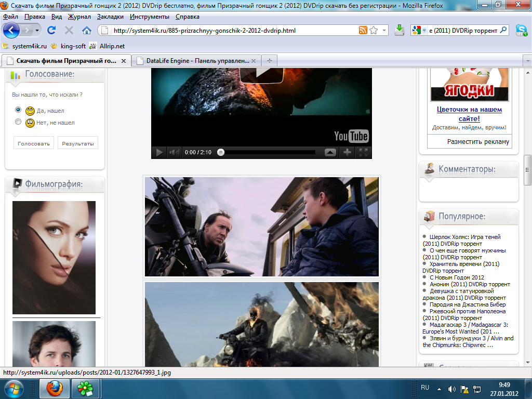Open the Nicolas Cage and boy screenshot
The image size is (532, 399).
coord(262,227)
